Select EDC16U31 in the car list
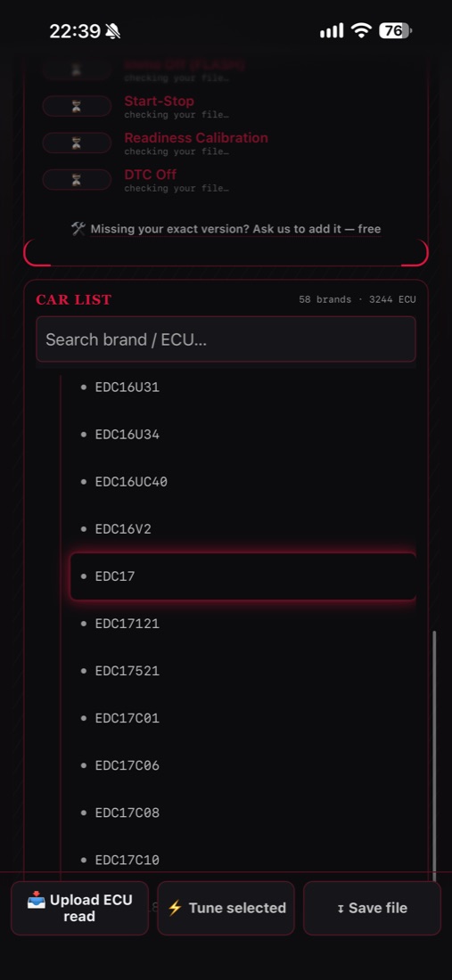Viewport: 452px width, 980px height. click(x=242, y=388)
